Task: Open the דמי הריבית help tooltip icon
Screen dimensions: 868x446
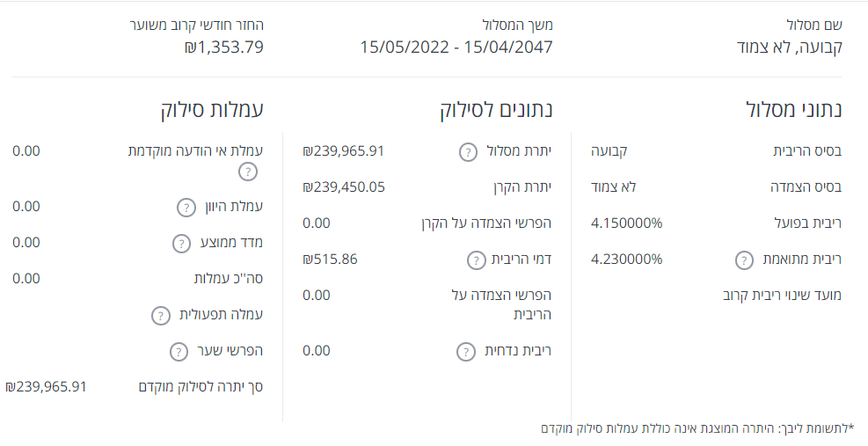Action: pyautogui.click(x=476, y=260)
